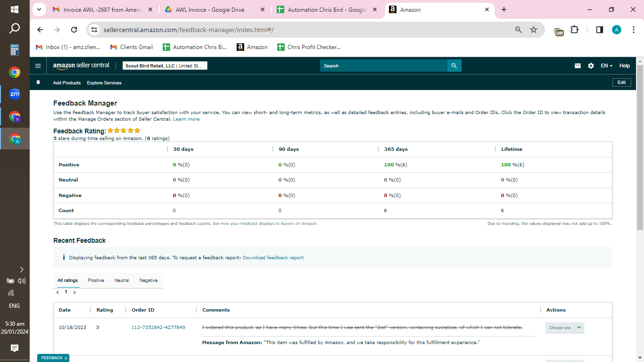
Task: Open 'See how your feedback displays to buyers' link
Action: pyautogui.click(x=265, y=223)
